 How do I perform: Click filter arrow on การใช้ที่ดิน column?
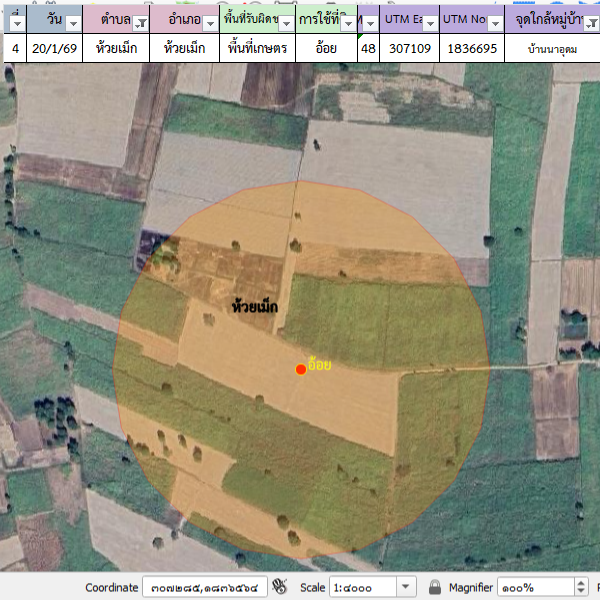point(348,23)
